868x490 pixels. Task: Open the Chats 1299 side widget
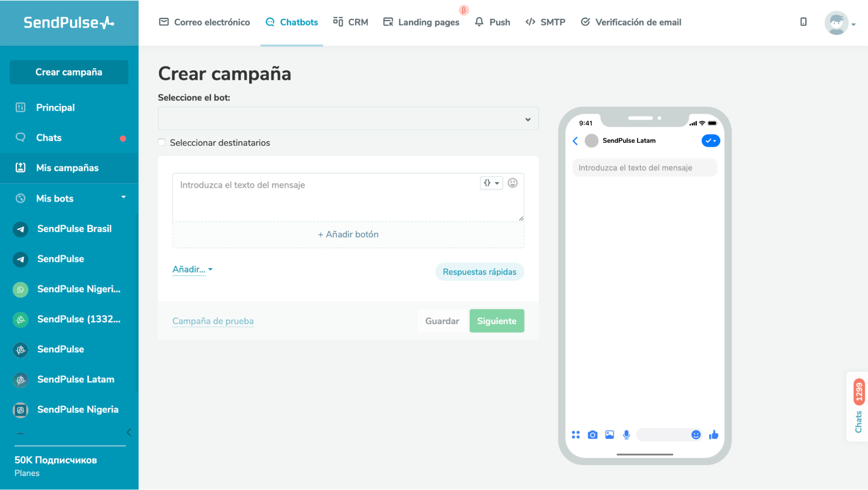pyautogui.click(x=858, y=407)
